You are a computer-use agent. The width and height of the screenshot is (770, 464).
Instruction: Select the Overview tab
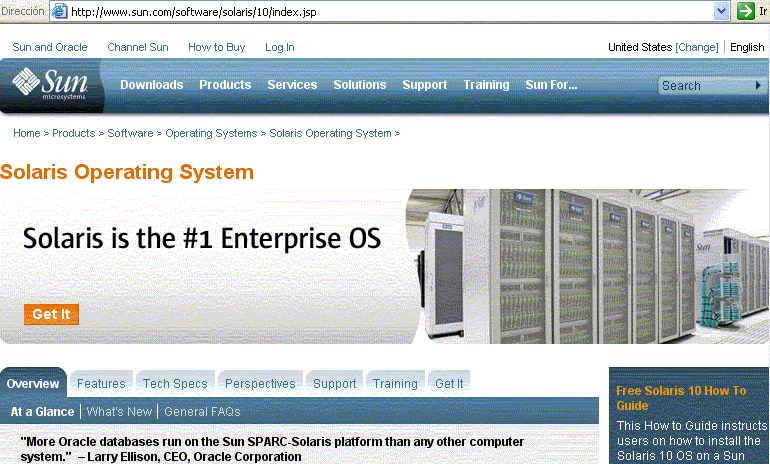tap(33, 383)
